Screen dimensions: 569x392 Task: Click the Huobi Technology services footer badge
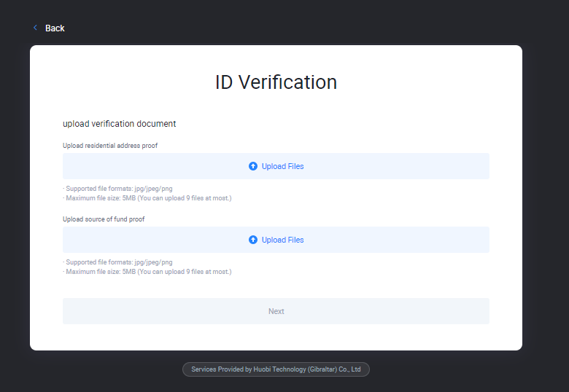(276, 369)
